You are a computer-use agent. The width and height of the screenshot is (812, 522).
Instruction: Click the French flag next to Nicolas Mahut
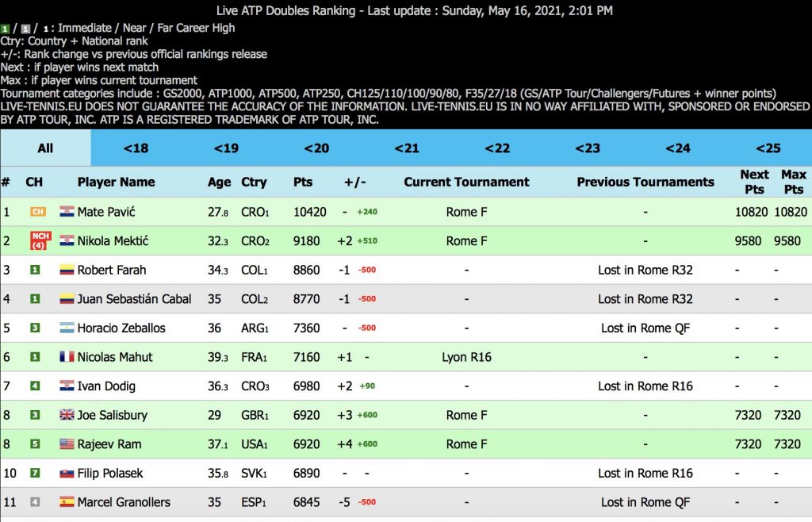(67, 357)
